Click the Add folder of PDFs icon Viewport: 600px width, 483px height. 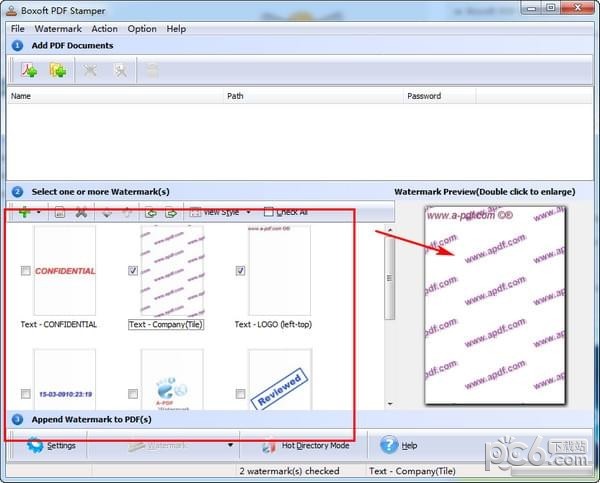point(58,70)
